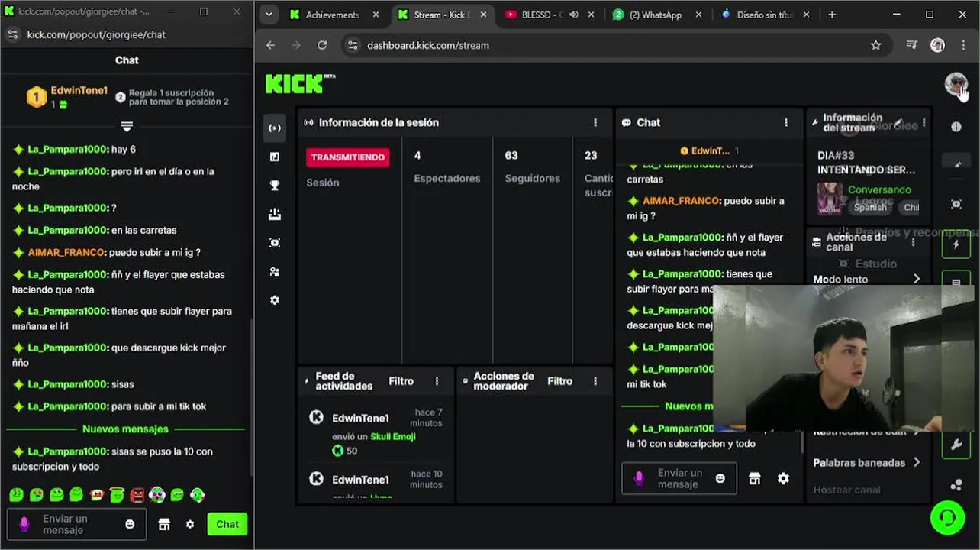Screen dimensions: 980x550
Task: Edit the stream information with the pencil icon
Action: pos(898,122)
